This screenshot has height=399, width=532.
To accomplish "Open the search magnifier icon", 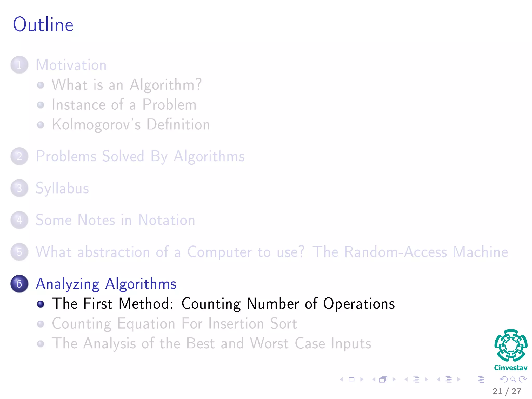I will (513, 380).
